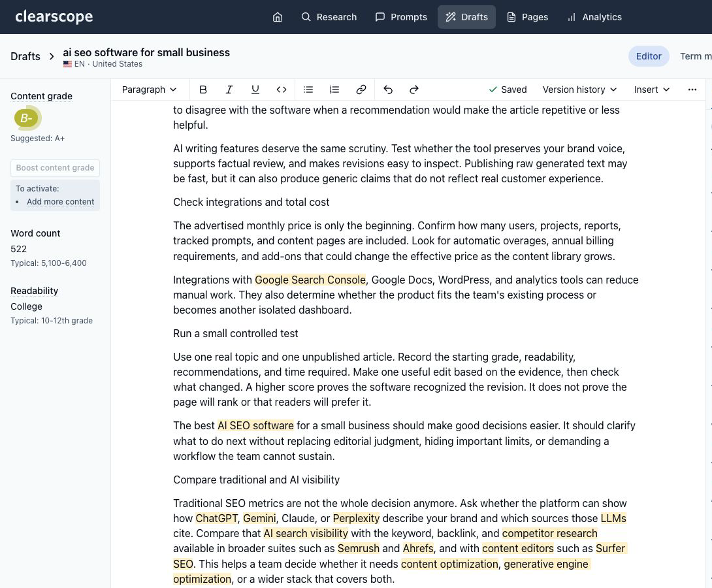Image resolution: width=712 pixels, height=588 pixels.
Task: Click highlighted term content editors
Action: tap(517, 548)
